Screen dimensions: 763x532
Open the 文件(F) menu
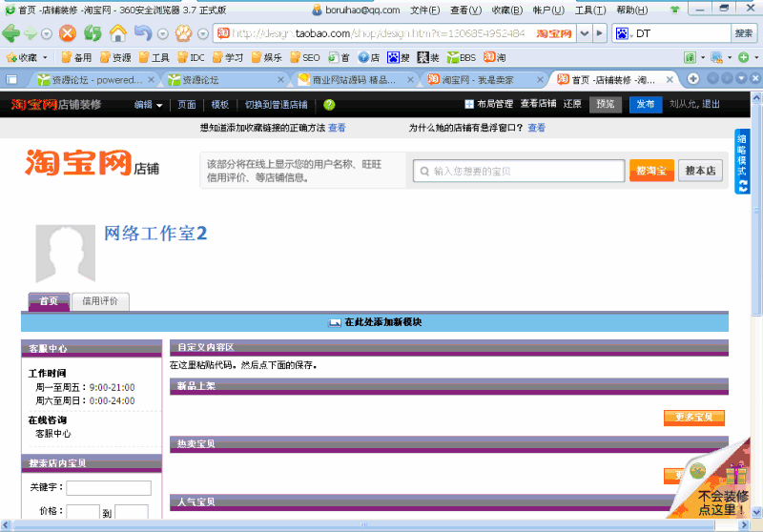(424, 10)
